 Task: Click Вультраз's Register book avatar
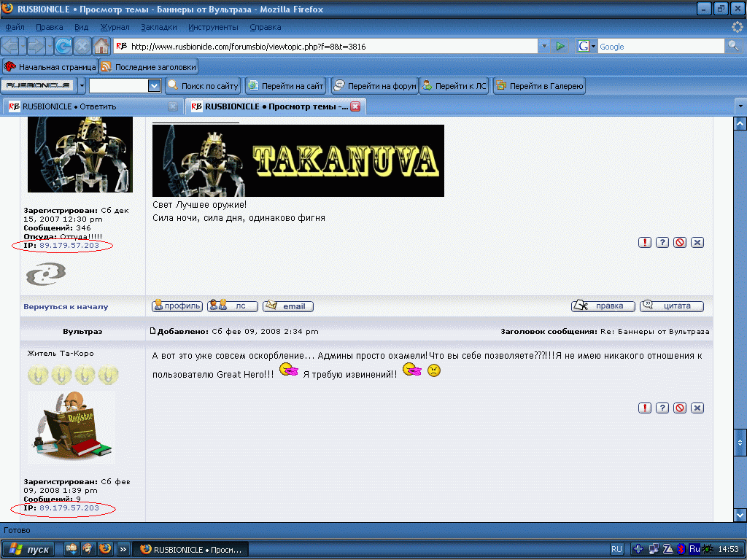(71, 427)
